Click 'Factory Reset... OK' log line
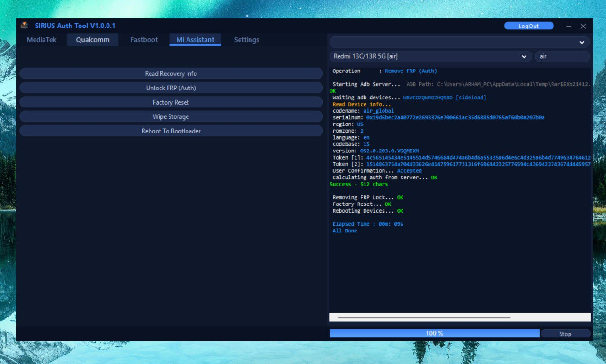 pos(362,204)
